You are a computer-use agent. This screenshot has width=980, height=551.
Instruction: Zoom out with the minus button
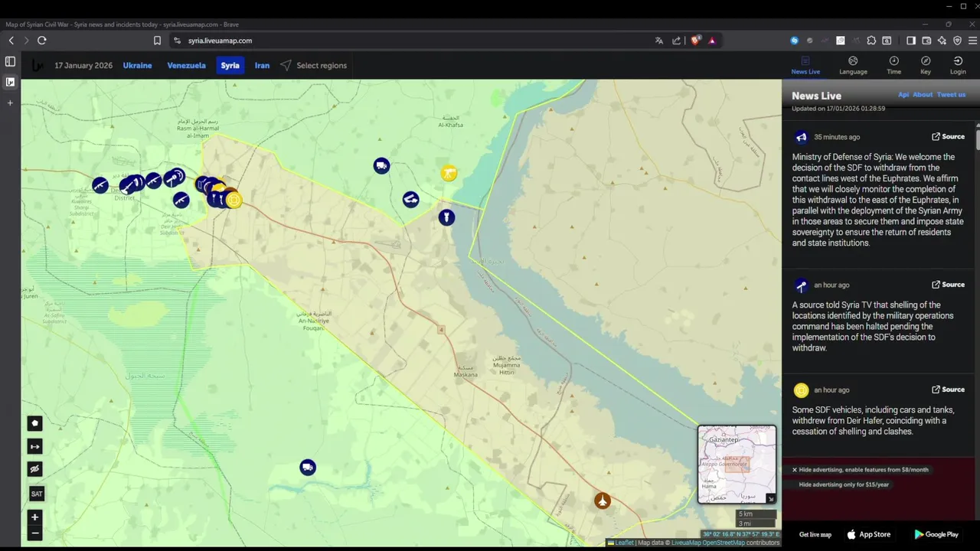(34, 533)
